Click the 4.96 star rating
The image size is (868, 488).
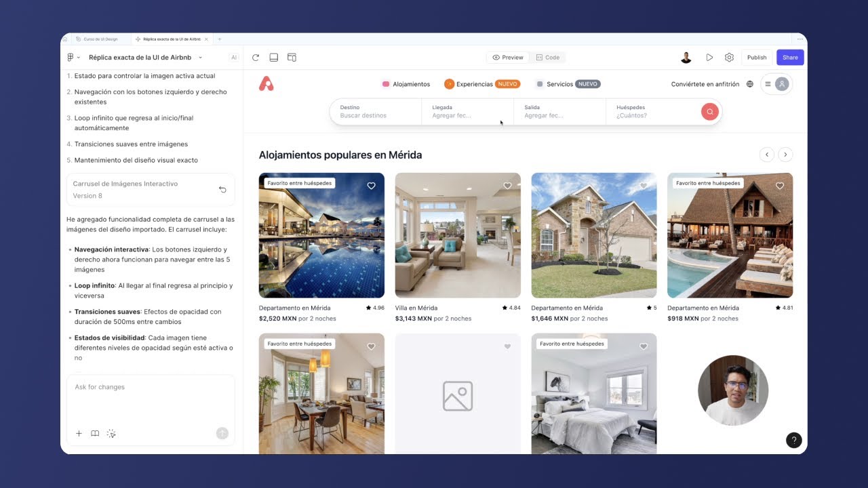[375, 308]
